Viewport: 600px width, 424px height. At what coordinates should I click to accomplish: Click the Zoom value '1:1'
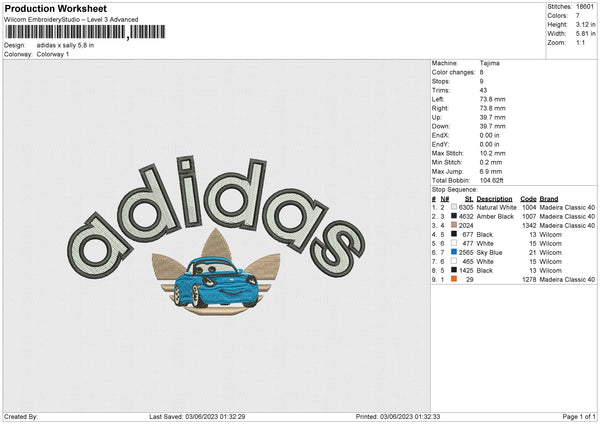tap(580, 42)
